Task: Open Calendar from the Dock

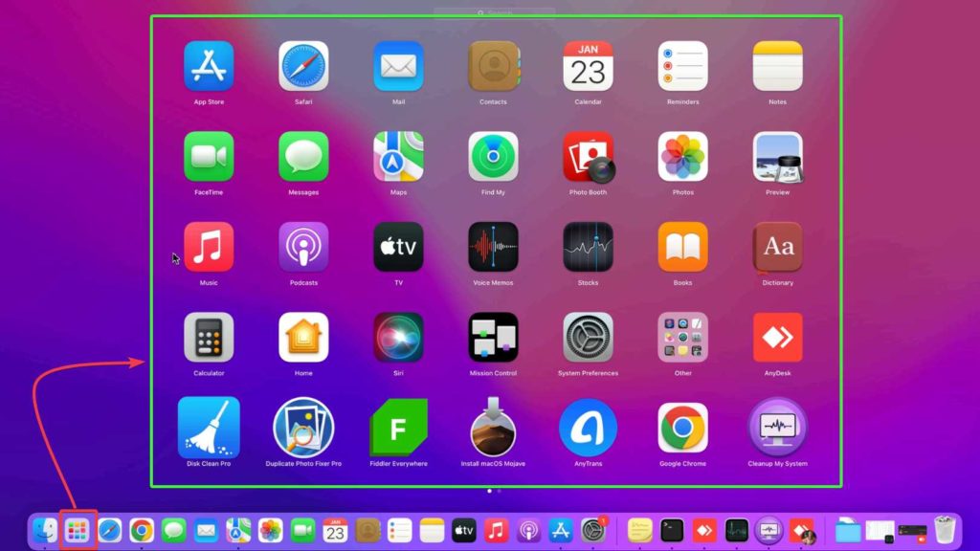Action: tap(335, 531)
